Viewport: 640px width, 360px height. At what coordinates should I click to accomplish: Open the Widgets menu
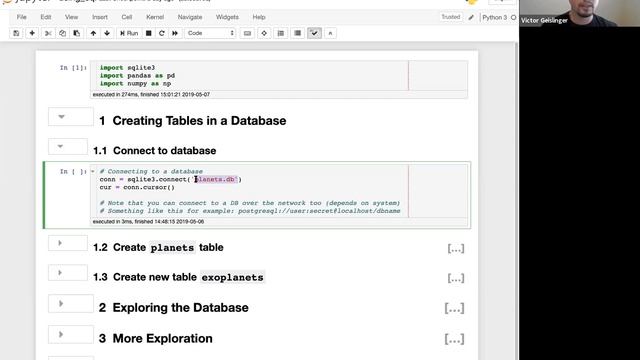pos(227,17)
